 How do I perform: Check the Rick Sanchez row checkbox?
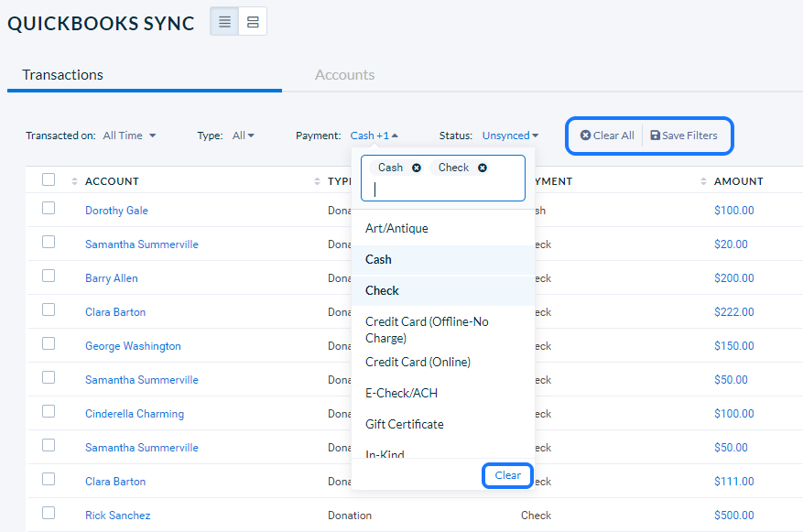pyautogui.click(x=49, y=513)
